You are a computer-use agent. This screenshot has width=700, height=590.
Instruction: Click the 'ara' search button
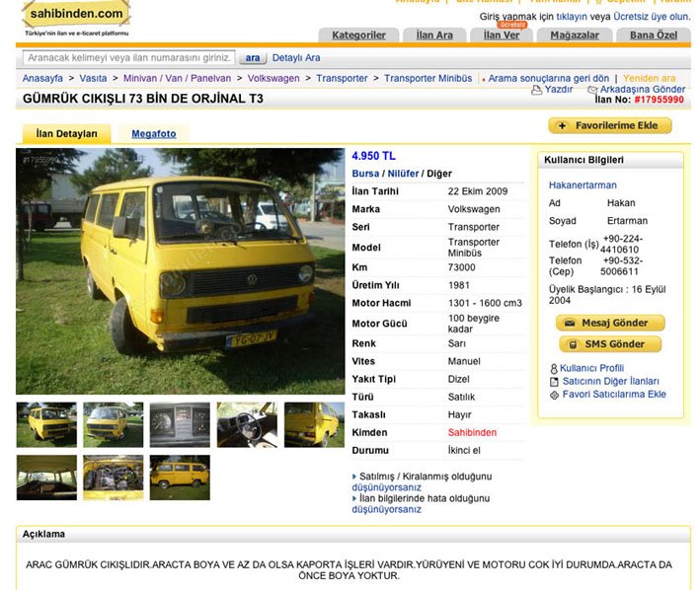tap(252, 58)
